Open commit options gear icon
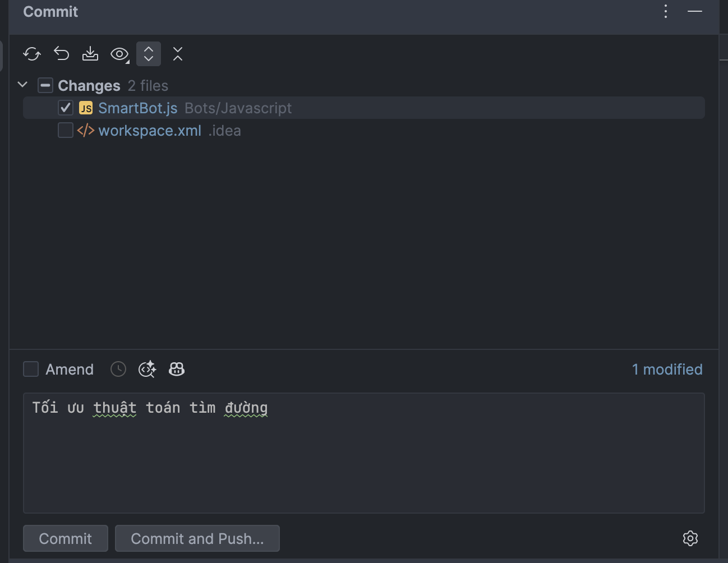The image size is (728, 563). click(690, 538)
